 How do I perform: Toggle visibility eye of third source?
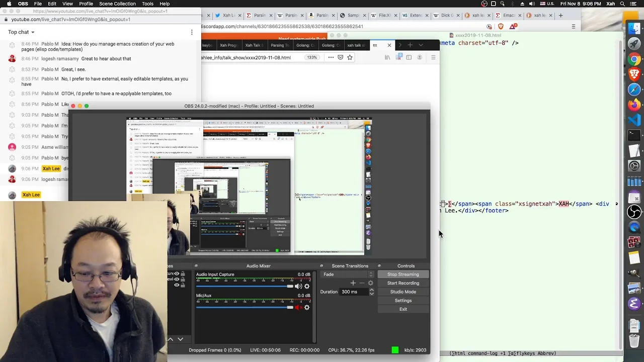(177, 285)
